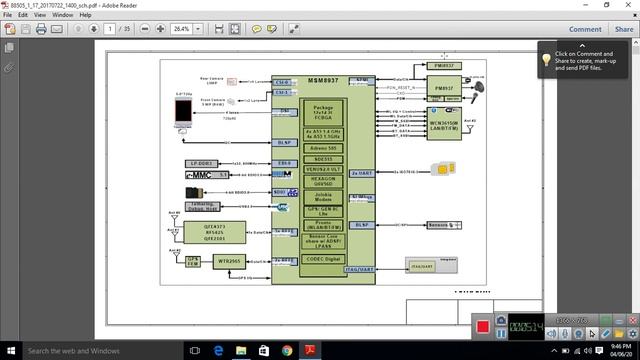Stop the screen recording red button

coord(483,327)
